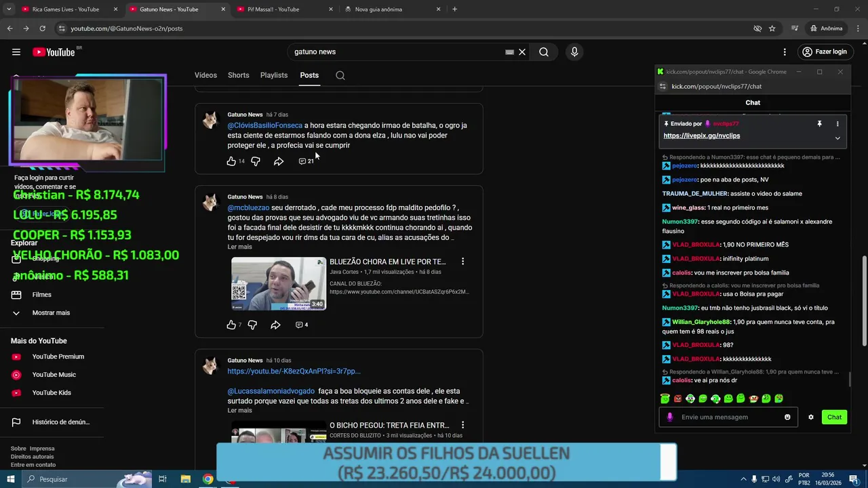Viewport: 868px width, 488px height.
Task: Show hidden system tray icons
Action: [743, 479]
